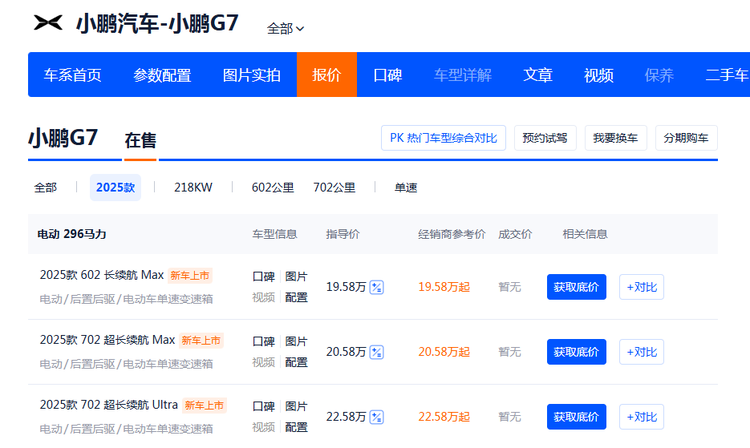
Task: Switch to the 口碑 navigation tab
Action: click(x=387, y=75)
